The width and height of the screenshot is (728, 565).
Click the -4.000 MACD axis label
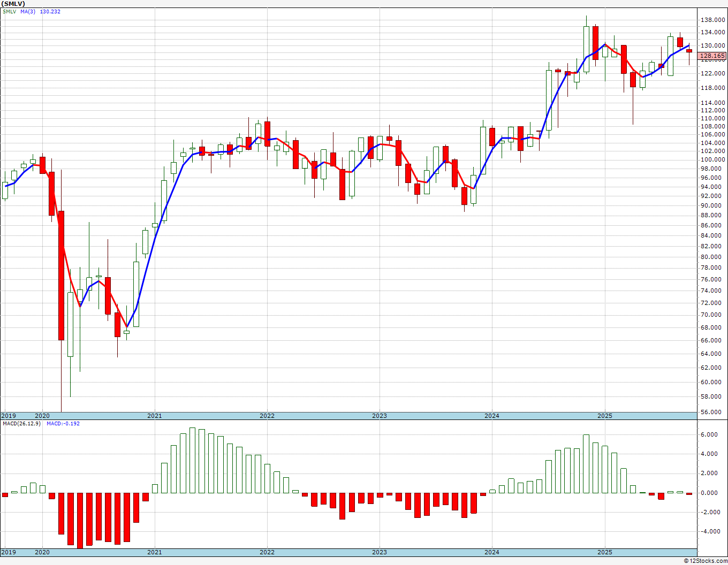coord(711,531)
